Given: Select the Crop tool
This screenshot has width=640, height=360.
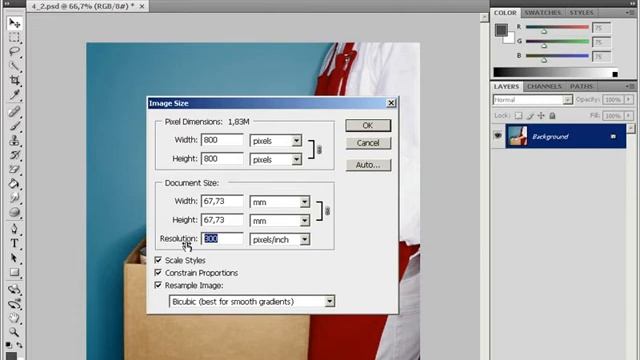Looking at the screenshot, I should (14, 80).
